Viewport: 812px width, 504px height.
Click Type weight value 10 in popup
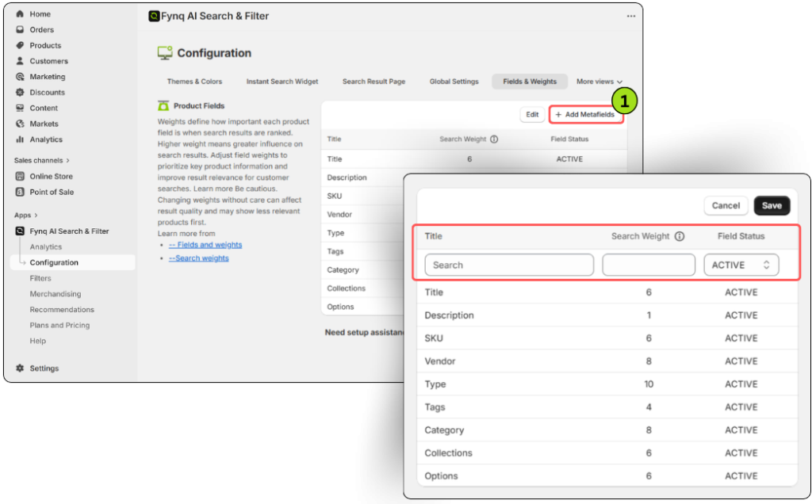pyautogui.click(x=649, y=384)
